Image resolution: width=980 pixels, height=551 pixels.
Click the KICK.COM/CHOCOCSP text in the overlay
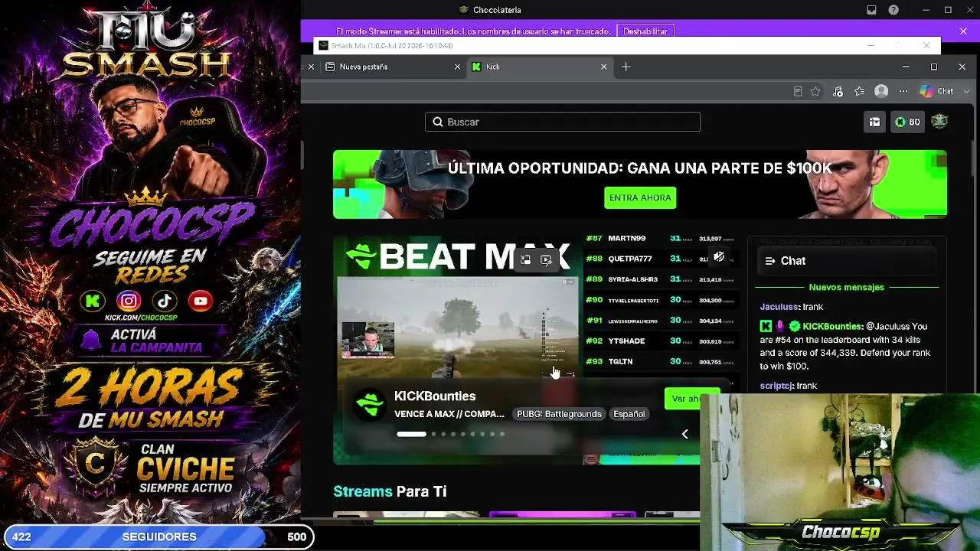coord(141,318)
